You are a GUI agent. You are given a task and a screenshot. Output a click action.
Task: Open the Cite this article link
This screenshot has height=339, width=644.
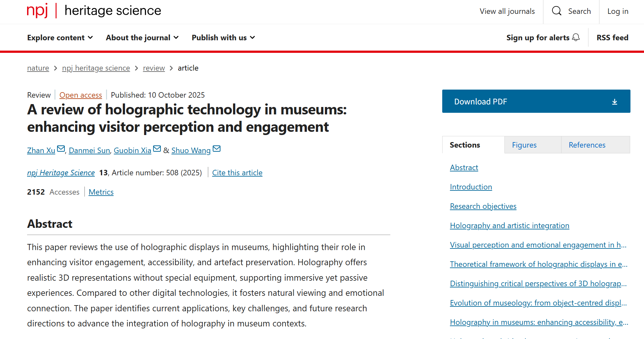(237, 173)
